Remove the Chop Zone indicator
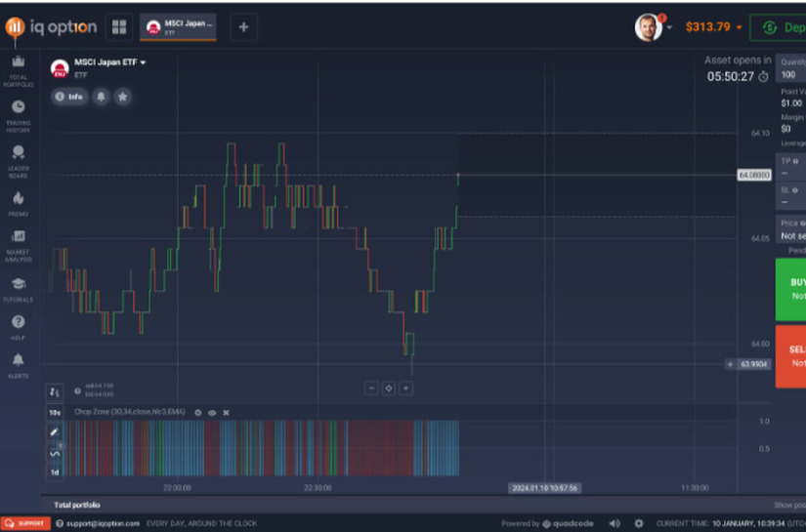The image size is (806, 532). (227, 412)
